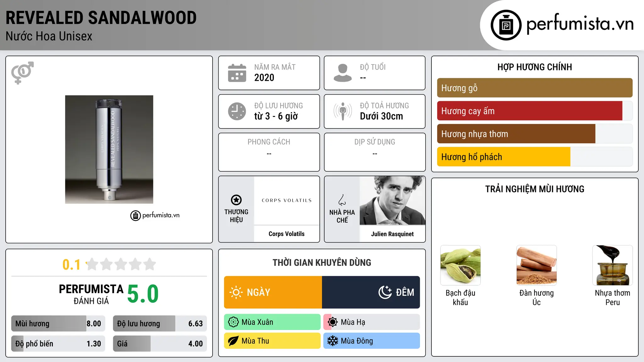This screenshot has height=362, width=644.
Task: Click the star badge icon above THƯƠNG HIỆU
Action: tap(236, 200)
